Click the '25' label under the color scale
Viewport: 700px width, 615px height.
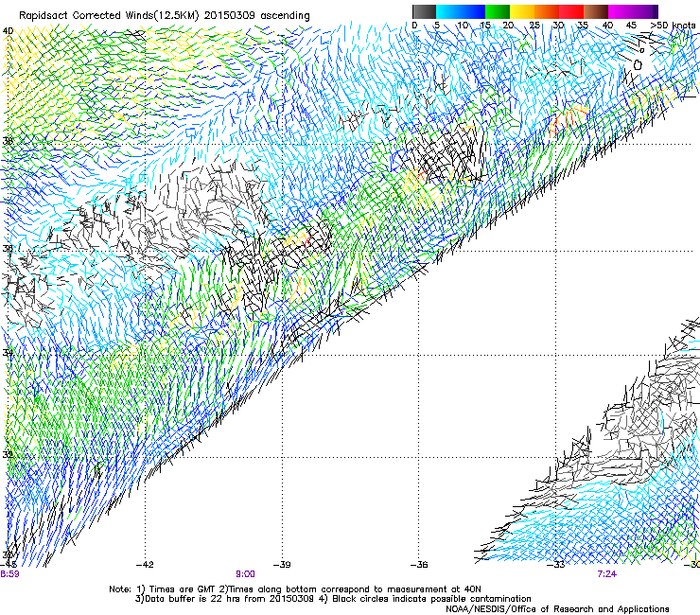(x=534, y=26)
